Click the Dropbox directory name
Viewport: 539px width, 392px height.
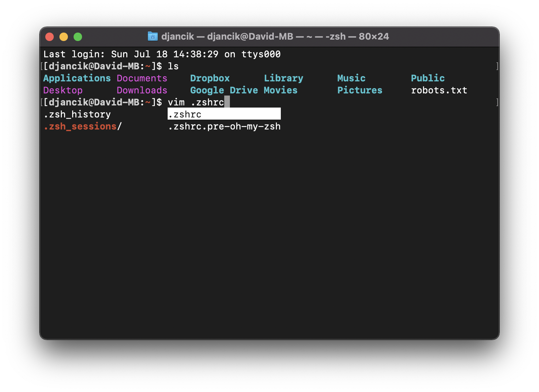click(x=210, y=78)
